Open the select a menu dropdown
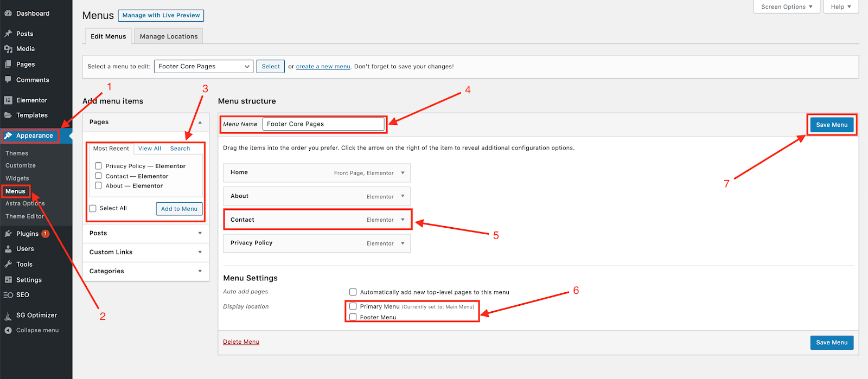Screen dimensions: 868x379 click(203, 66)
